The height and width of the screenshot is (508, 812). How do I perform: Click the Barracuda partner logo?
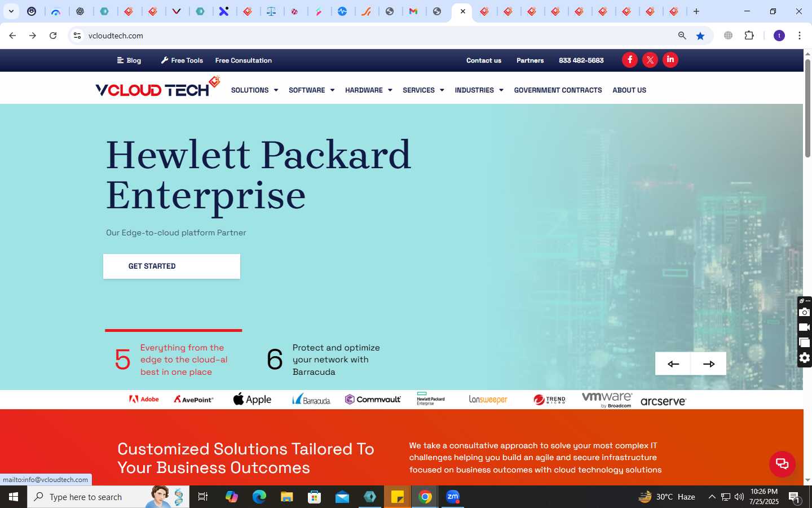click(311, 400)
